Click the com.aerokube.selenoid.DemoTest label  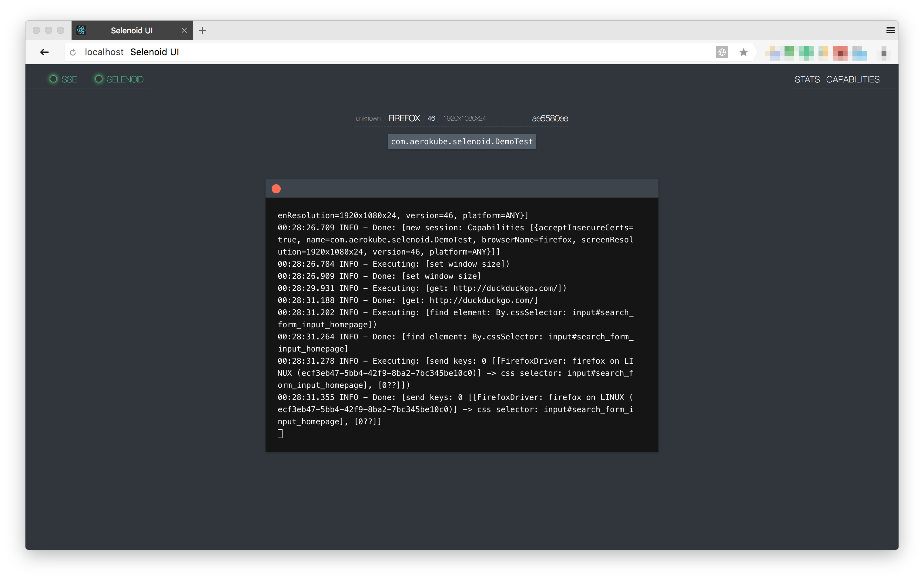(462, 142)
